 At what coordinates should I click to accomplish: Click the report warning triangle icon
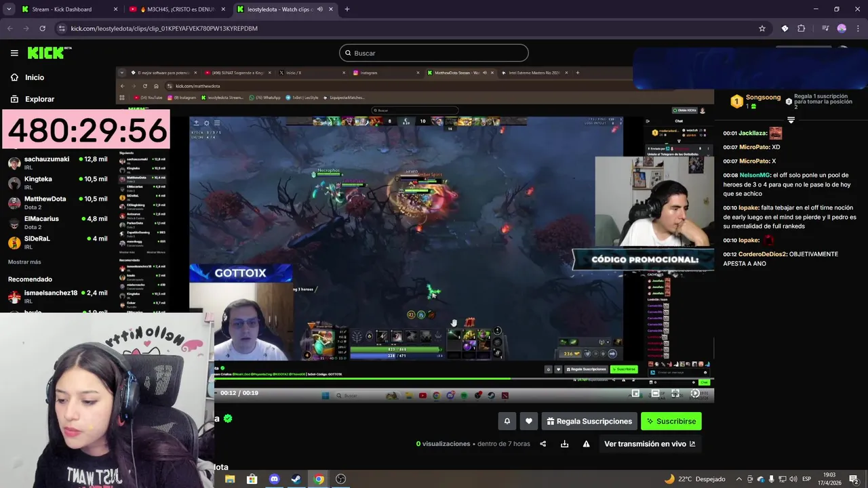(x=586, y=444)
